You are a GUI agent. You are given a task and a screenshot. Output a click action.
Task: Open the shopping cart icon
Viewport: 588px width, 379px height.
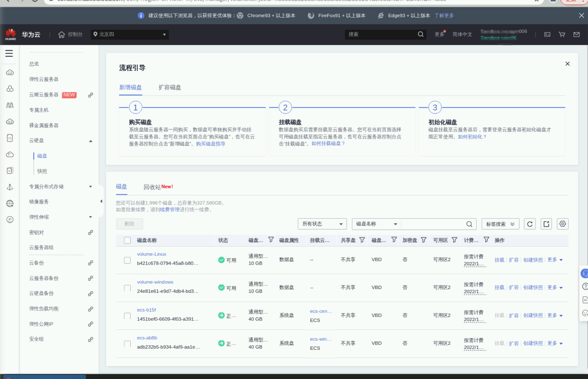pos(562,34)
